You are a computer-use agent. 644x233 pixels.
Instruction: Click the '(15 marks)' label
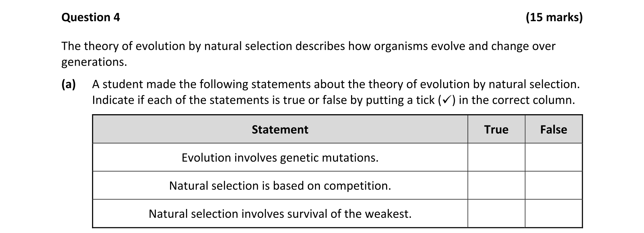tap(554, 17)
